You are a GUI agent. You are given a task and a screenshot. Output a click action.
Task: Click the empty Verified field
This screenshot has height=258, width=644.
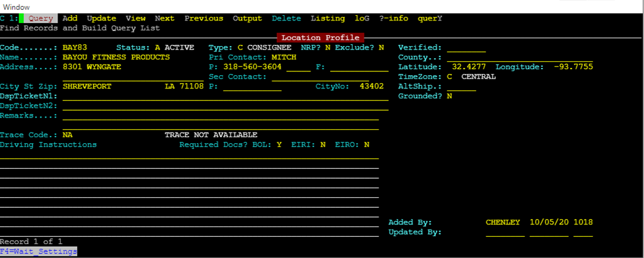pyautogui.click(x=466, y=48)
